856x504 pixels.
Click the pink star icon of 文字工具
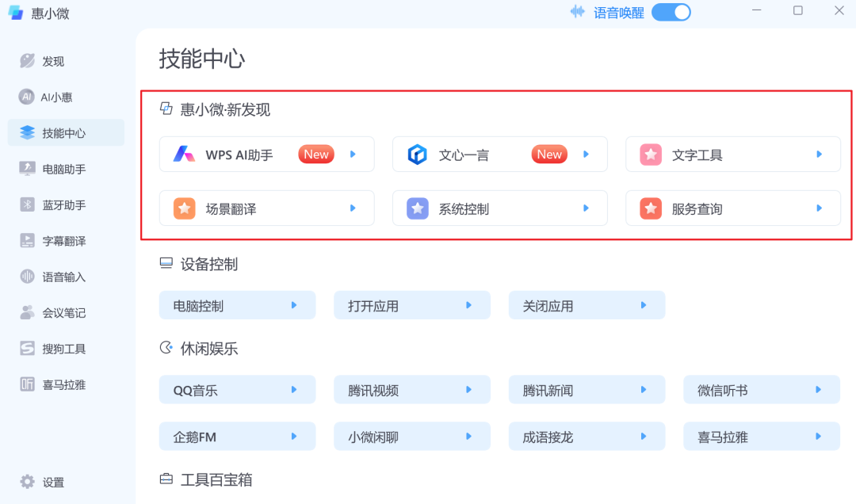click(x=651, y=155)
